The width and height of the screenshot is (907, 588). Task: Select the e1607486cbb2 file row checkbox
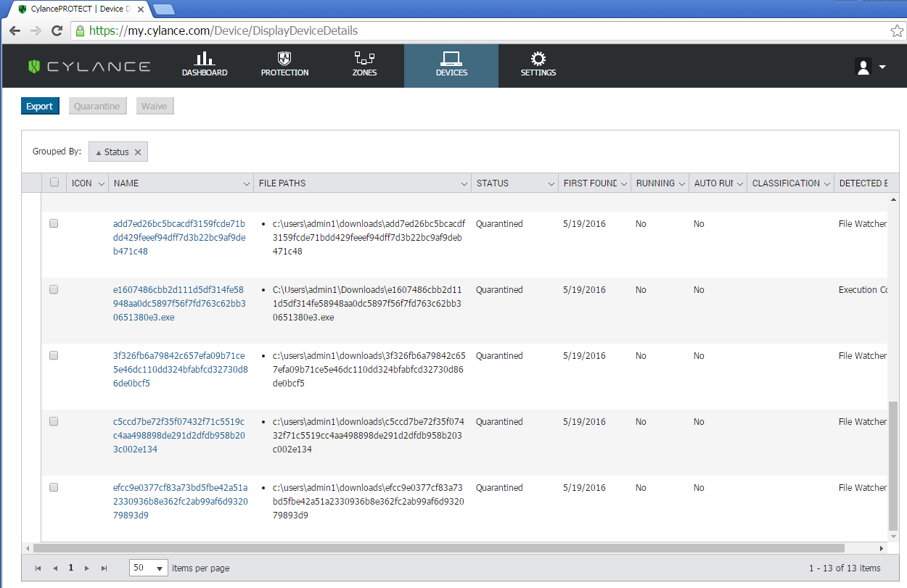click(x=54, y=290)
